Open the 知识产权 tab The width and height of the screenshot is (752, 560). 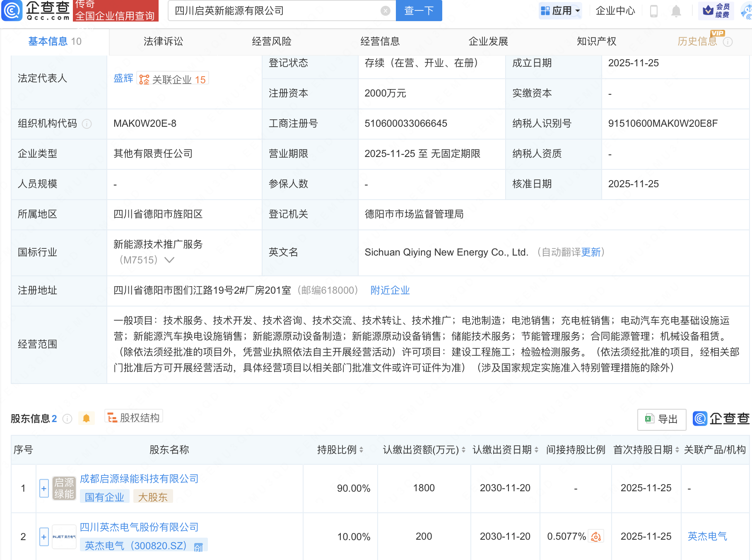596,41
